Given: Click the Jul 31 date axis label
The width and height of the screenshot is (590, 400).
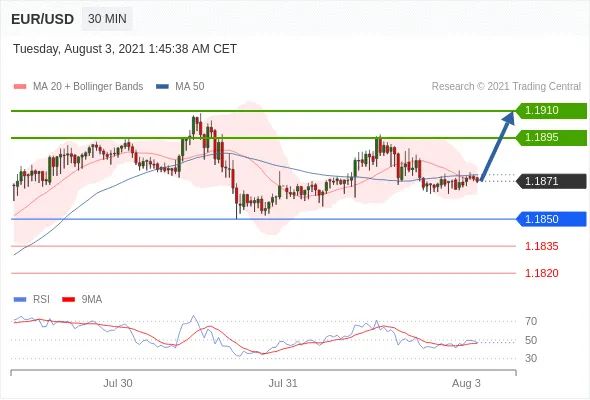Looking at the screenshot, I should click(x=283, y=383).
